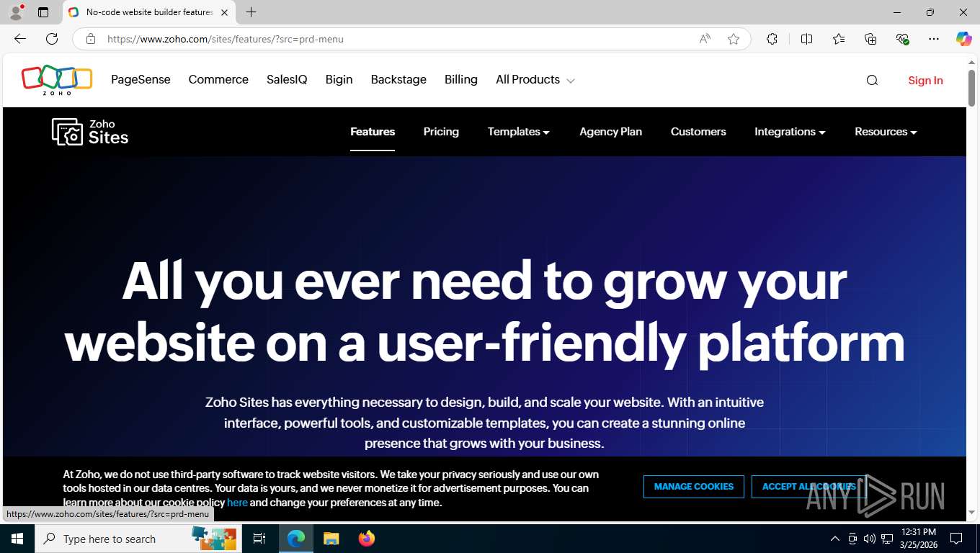
Task: Open the Favorites list icon
Action: tap(839, 39)
